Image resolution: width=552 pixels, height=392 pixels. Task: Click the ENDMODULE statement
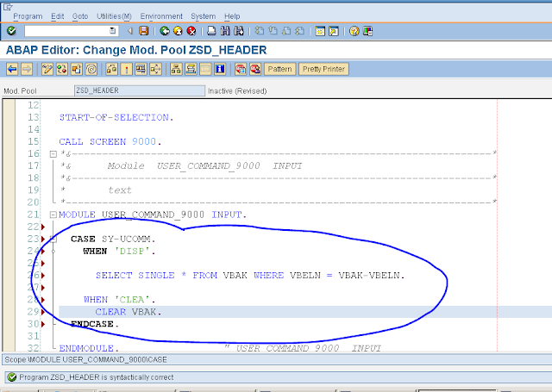89,348
